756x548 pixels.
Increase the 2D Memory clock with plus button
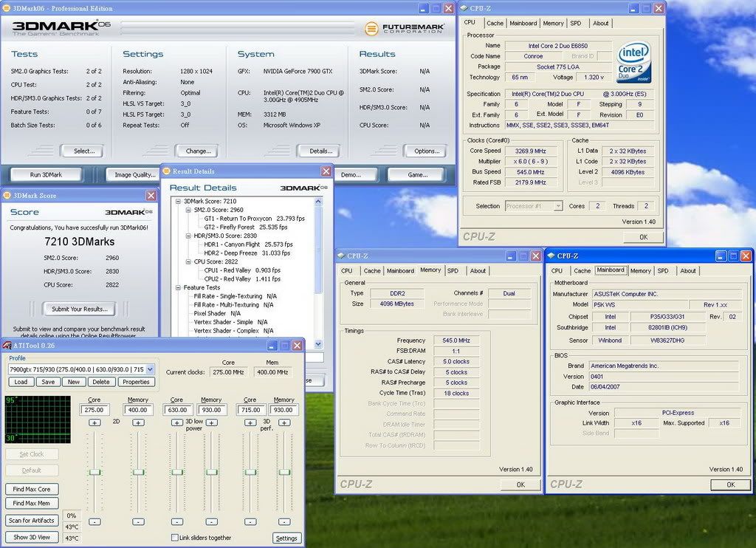pyautogui.click(x=138, y=422)
